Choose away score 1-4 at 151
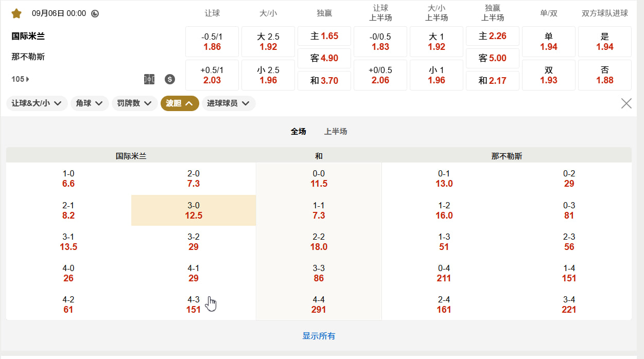 [x=569, y=273]
